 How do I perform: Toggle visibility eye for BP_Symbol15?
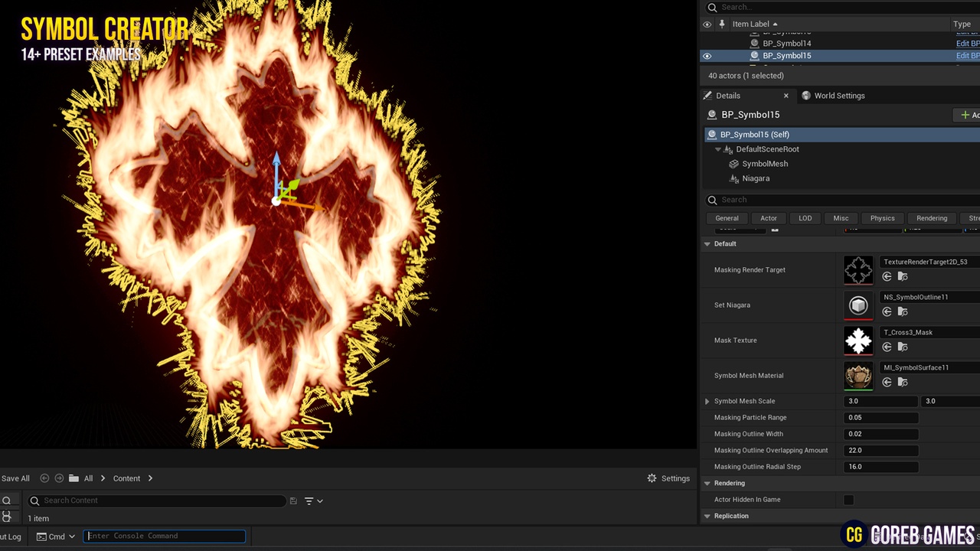point(707,56)
